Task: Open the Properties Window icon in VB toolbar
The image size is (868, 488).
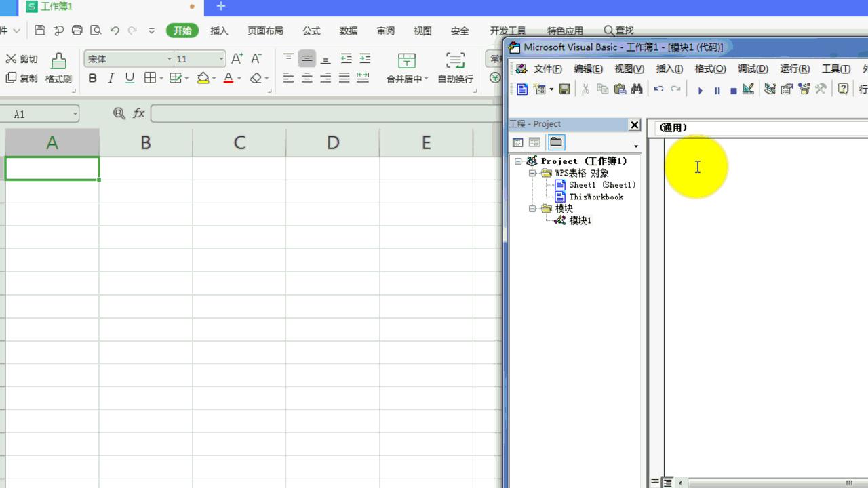Action: pos(787,89)
